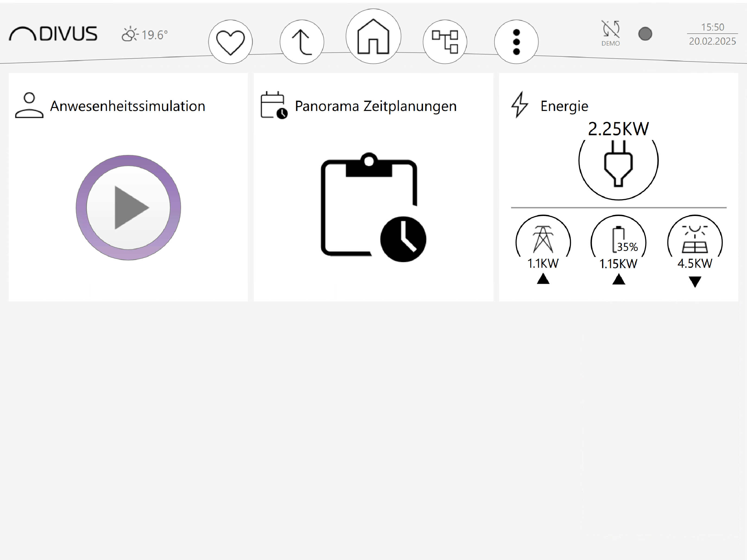Image resolution: width=747 pixels, height=560 pixels.
Task: Start the Anwesenheitssimulation play button
Action: coord(128,208)
